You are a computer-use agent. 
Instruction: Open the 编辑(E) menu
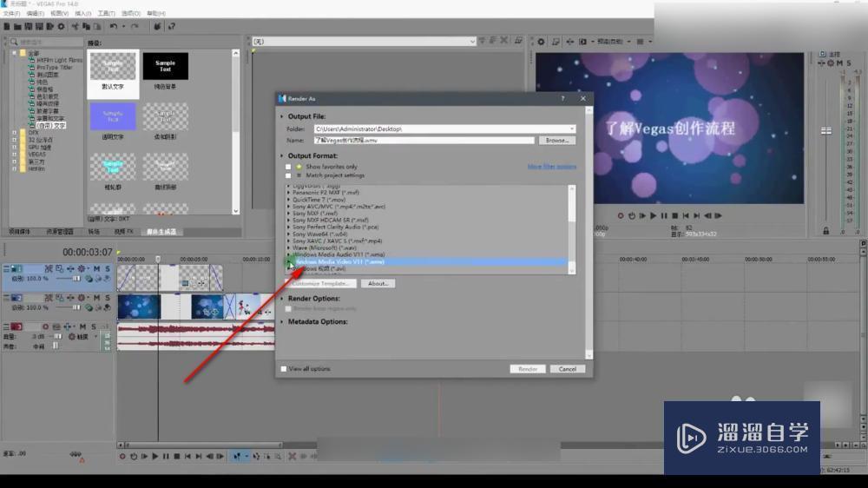[x=36, y=13]
